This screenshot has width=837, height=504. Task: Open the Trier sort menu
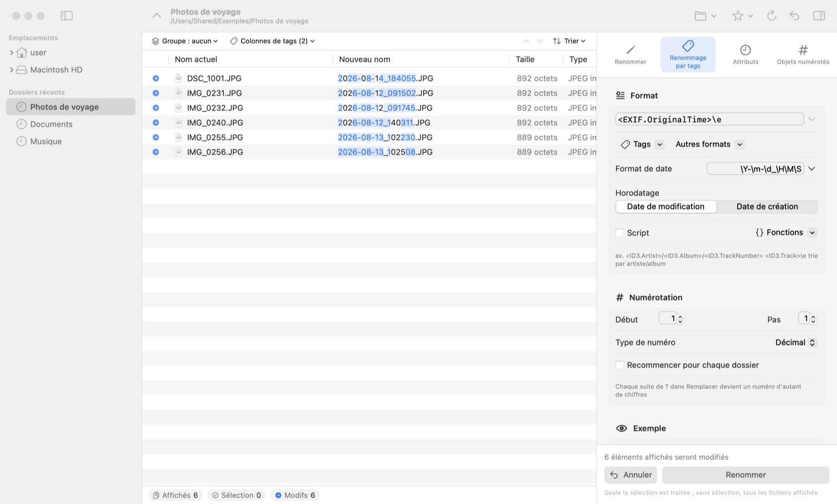(x=569, y=41)
